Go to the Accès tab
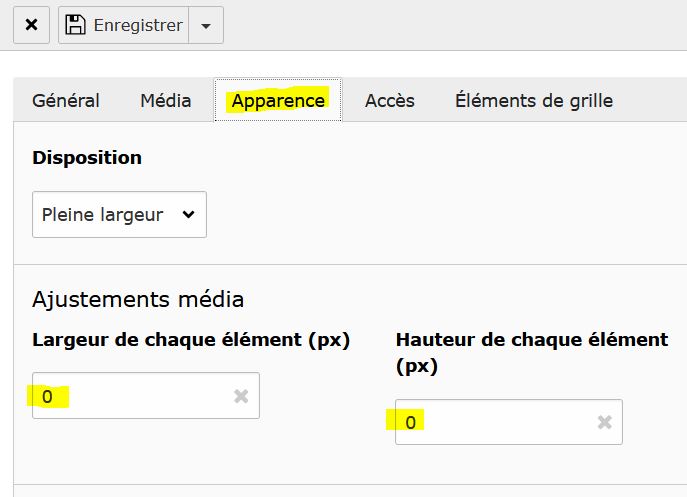The image size is (687, 497). click(390, 101)
